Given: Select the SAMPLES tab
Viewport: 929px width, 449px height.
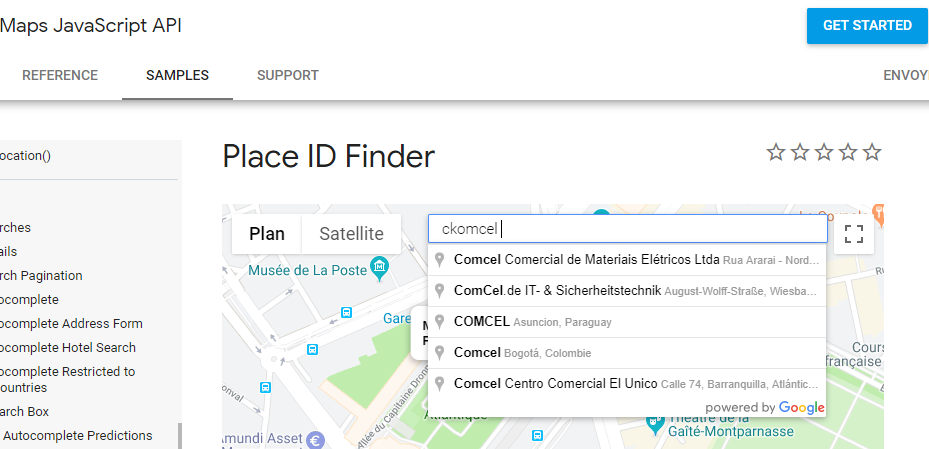Looking at the screenshot, I should (x=177, y=76).
